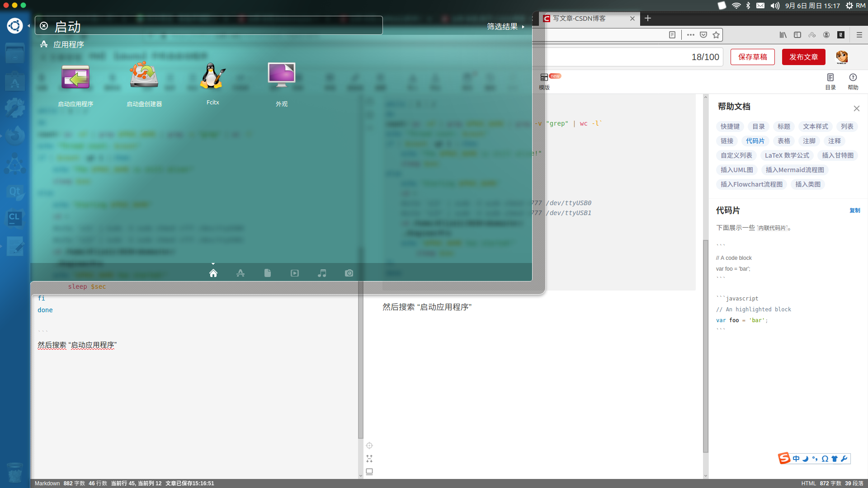The image size is (868, 488).
Task: Switch to Dash files lens icon
Action: (x=268, y=273)
